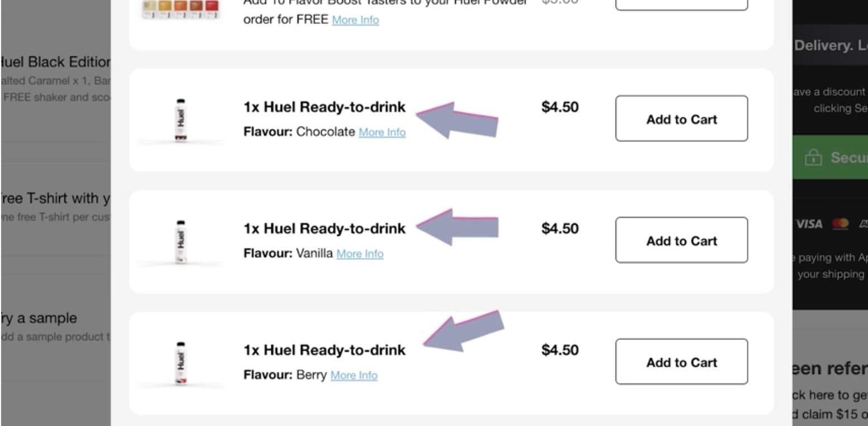868x426 pixels.
Task: Click the lock icon on Secure checkout
Action: click(813, 158)
